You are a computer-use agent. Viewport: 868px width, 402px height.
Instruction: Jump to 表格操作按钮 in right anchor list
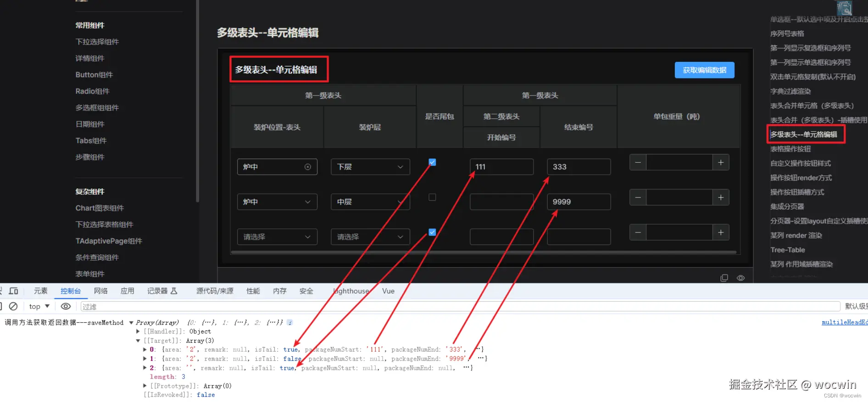(x=790, y=149)
